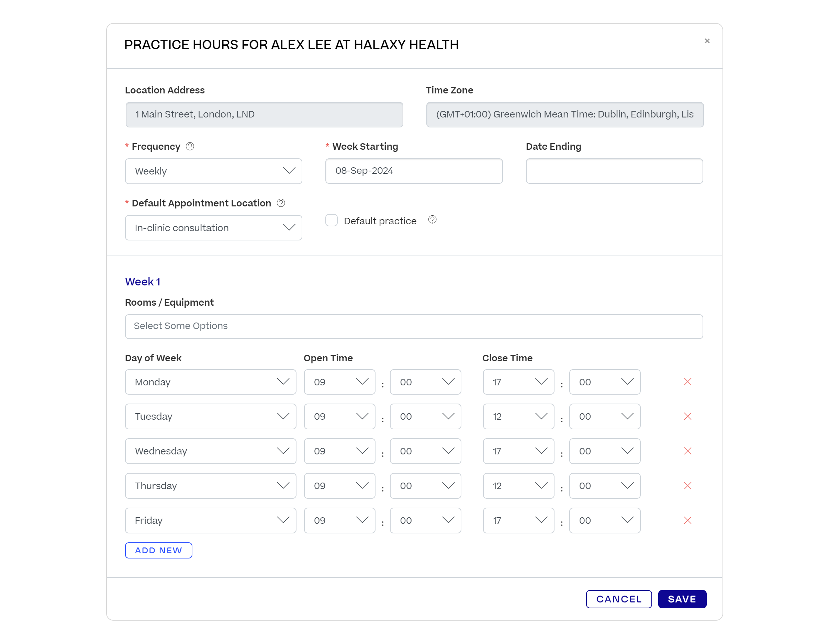The width and height of the screenshot is (829, 644).
Task: Delete the Thursday hours row
Action: pos(687,486)
